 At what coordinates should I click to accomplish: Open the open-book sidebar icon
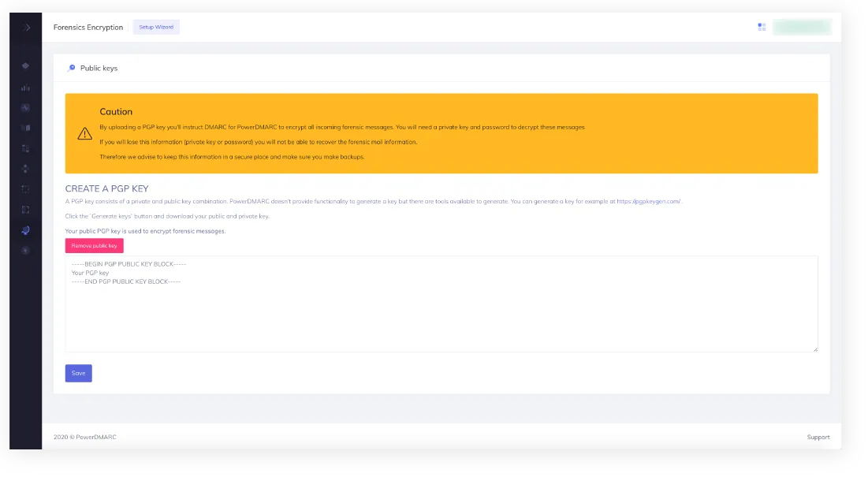25,128
